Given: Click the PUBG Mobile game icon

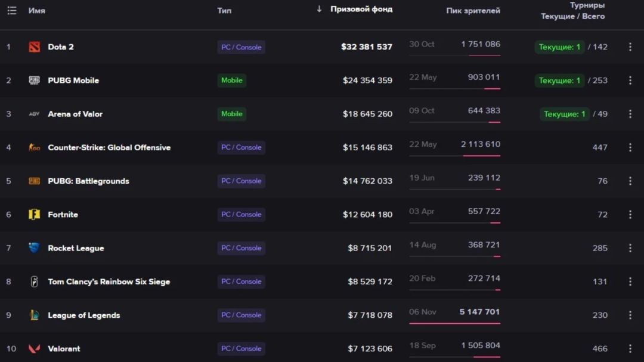Looking at the screenshot, I should (x=35, y=80).
